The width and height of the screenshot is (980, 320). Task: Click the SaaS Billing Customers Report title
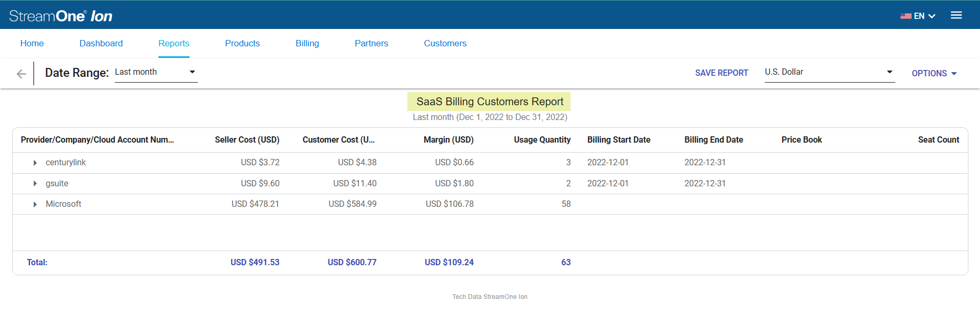[x=489, y=102]
